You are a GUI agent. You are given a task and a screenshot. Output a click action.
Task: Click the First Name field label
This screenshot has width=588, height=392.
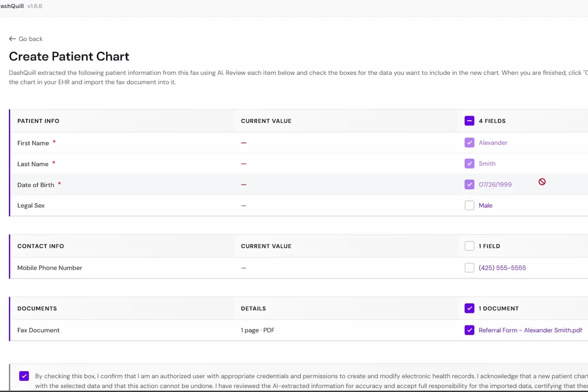[x=33, y=143]
